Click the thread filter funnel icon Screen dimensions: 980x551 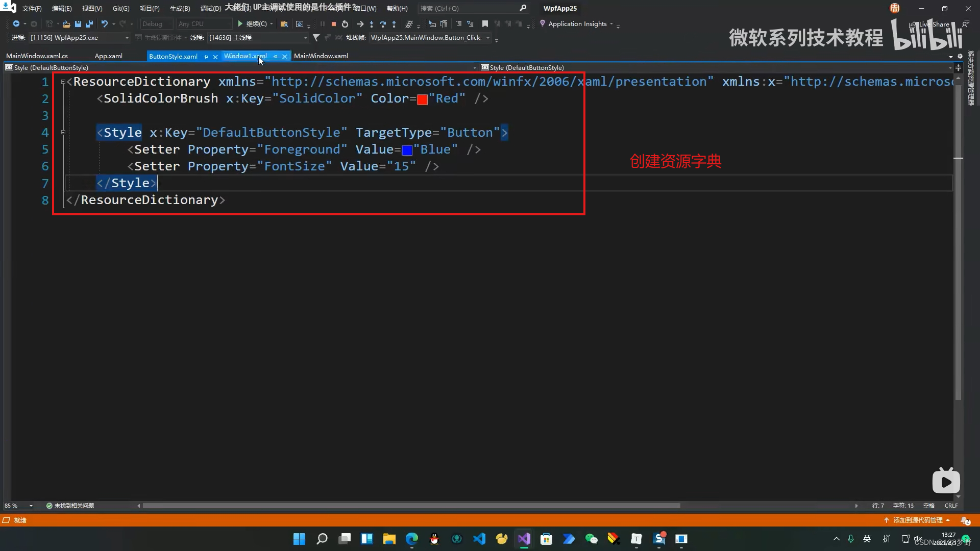click(x=316, y=38)
